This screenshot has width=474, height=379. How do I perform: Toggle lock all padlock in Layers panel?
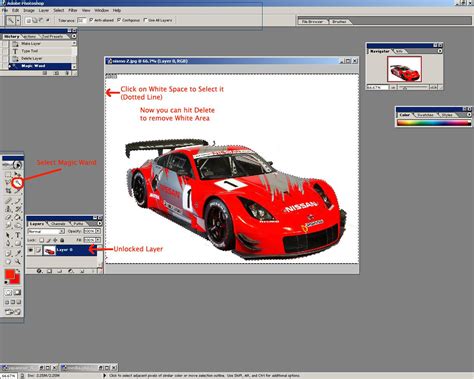tap(62, 240)
